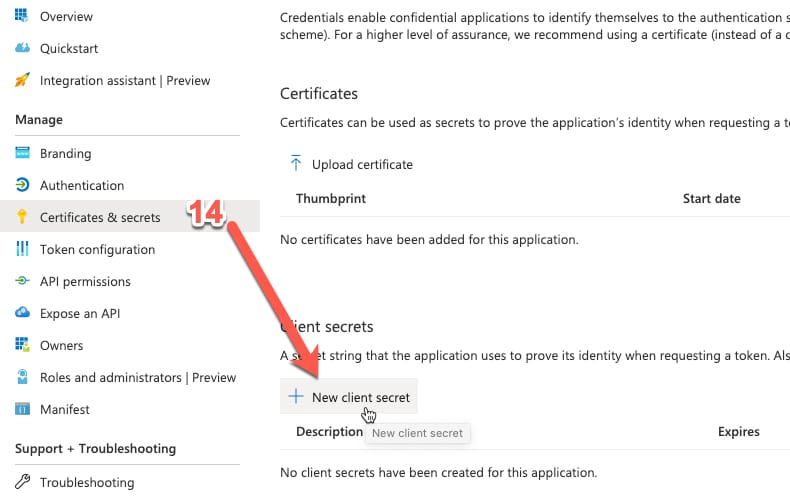Click the Expose an API cloud icon
Screen dimensions: 790x503
point(22,313)
